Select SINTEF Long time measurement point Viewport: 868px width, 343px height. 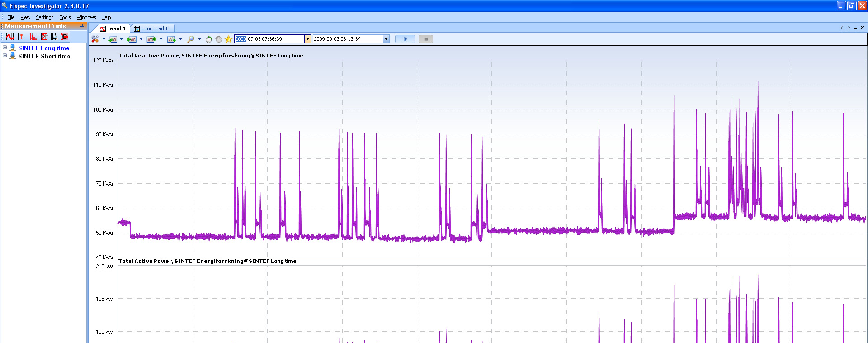[x=44, y=48]
